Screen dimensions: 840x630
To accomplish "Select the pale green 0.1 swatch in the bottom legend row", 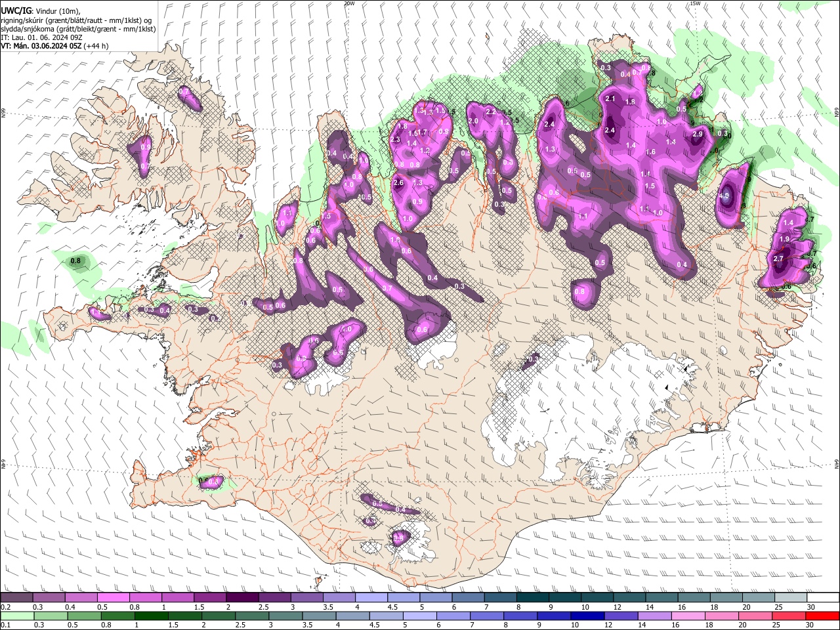I will click(x=17, y=616).
